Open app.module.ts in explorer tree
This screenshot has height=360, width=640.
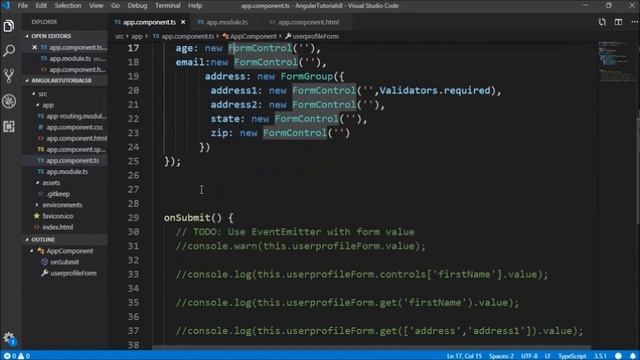[x=64, y=171]
